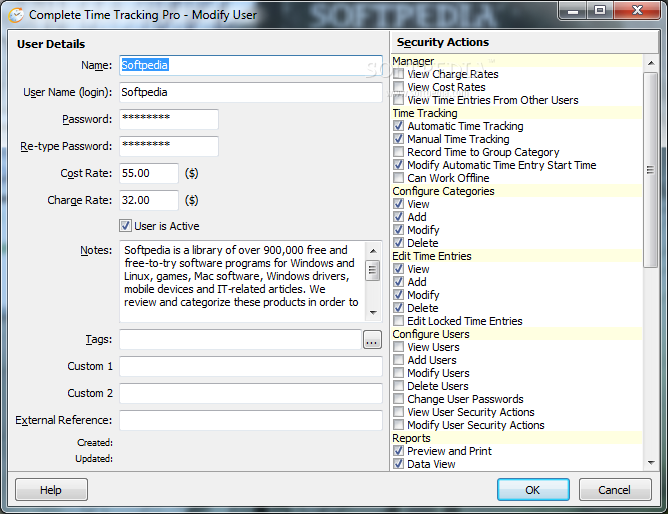Uncheck Modify under Configure Categories
Screen dimensions: 668x514
tap(398, 230)
